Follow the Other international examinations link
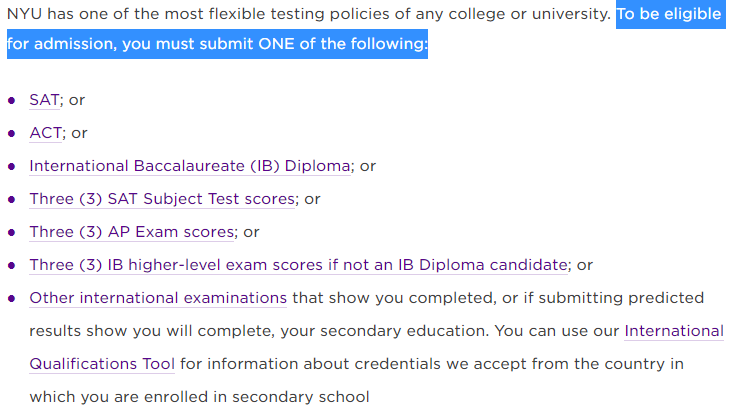This screenshot has width=740, height=409. click(x=158, y=298)
